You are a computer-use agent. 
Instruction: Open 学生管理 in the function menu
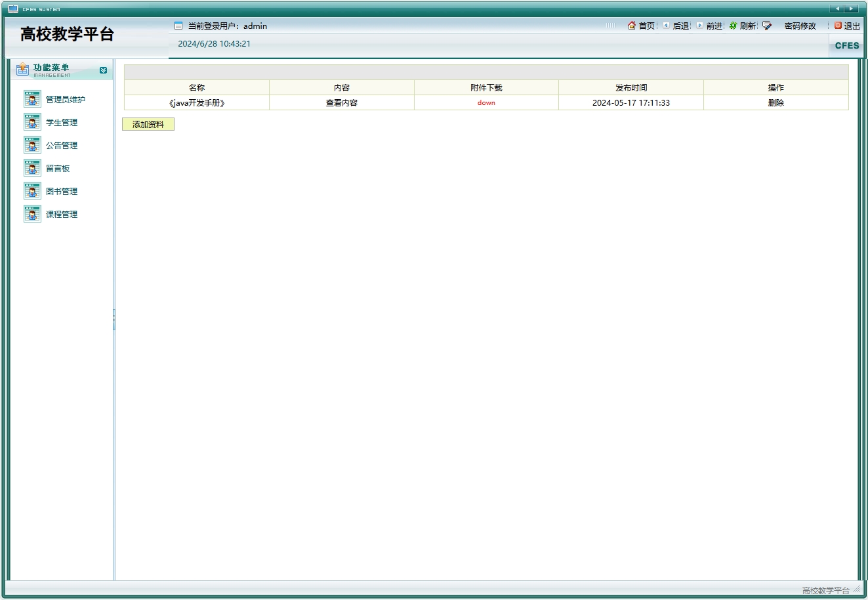click(x=61, y=122)
